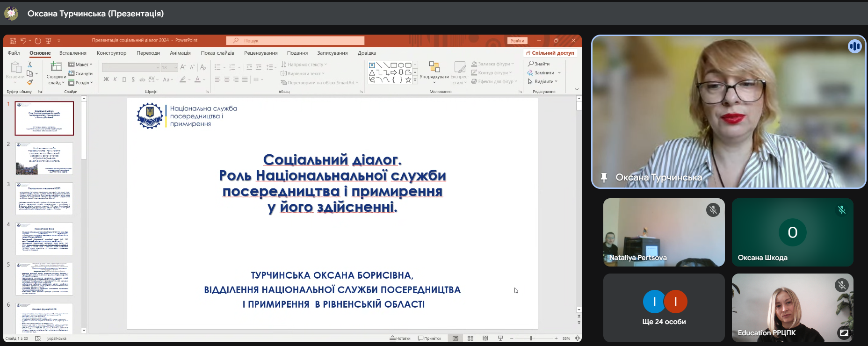
Task: Select the text box shape tool
Action: pos(372,65)
